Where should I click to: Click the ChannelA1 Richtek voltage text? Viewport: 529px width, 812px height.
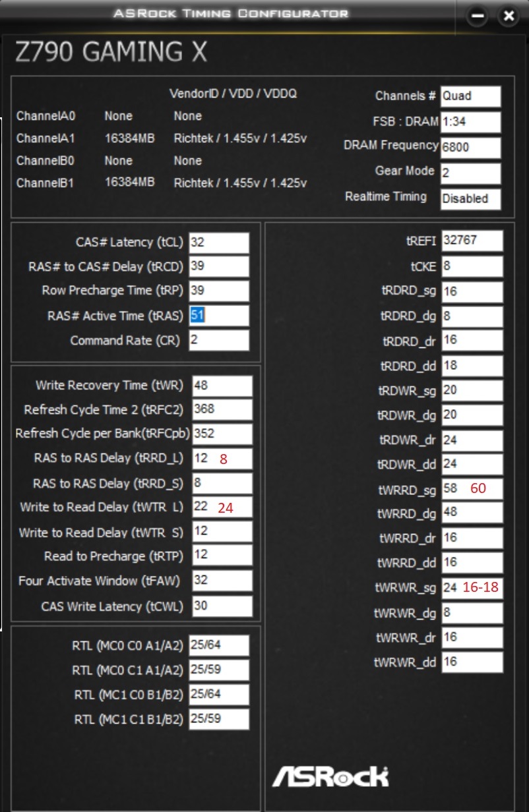[x=240, y=138]
